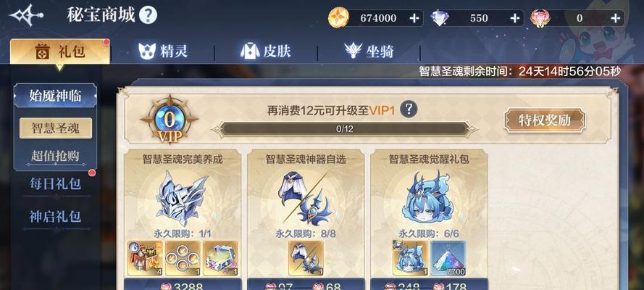This screenshot has width=644, height=290.
Task: Select 智慧圣魂 in the sidebar
Action: [56, 128]
